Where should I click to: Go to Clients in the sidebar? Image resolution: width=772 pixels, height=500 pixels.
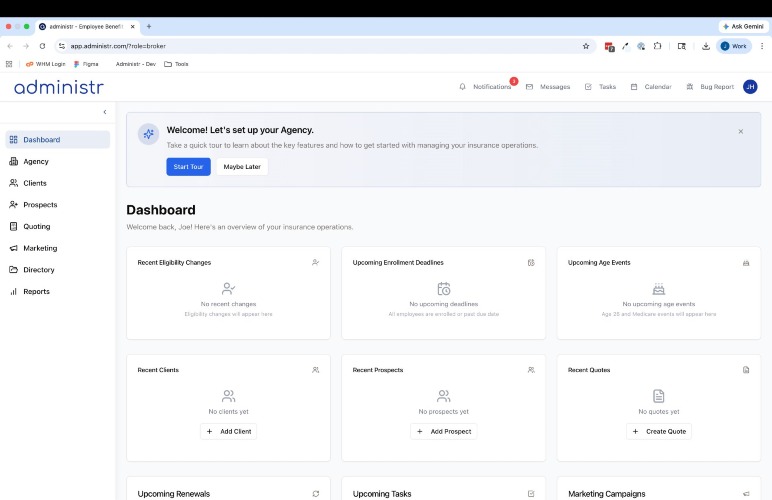point(58,183)
